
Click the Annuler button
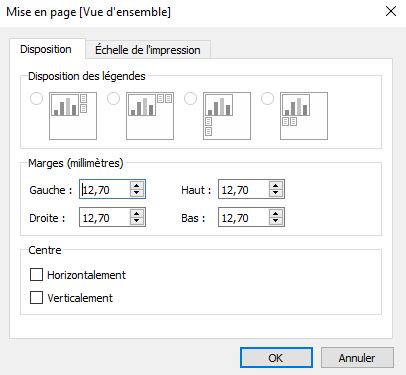[357, 358]
